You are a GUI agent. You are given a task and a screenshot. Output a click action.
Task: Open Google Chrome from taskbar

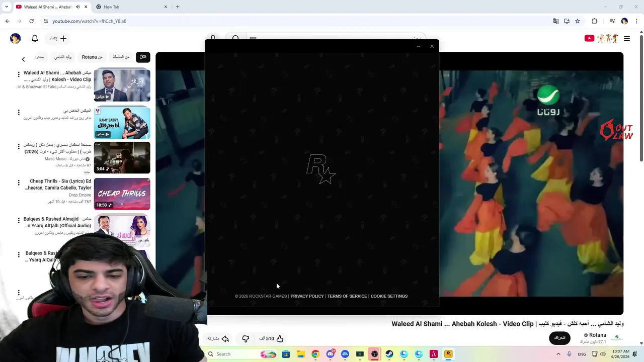[315, 354]
